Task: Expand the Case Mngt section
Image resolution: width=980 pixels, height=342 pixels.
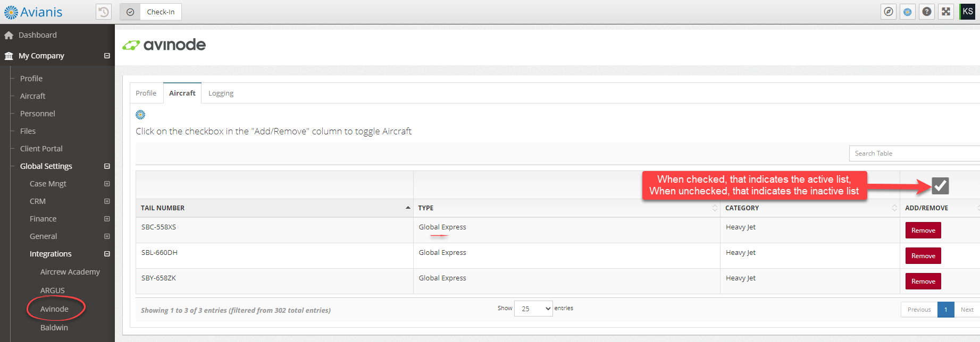Action: pyautogui.click(x=107, y=184)
